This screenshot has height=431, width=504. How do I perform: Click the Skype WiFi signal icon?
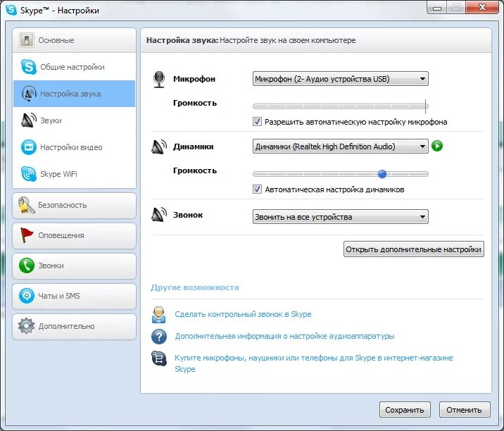click(29, 174)
